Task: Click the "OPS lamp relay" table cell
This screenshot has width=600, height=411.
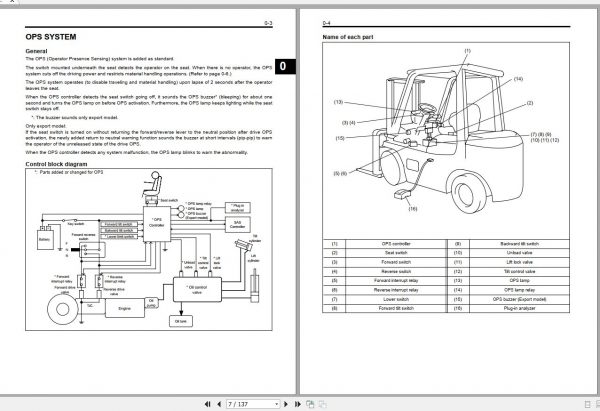Action: click(x=519, y=290)
